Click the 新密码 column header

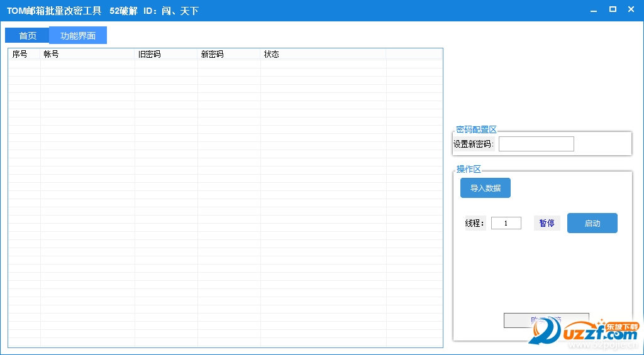[229, 54]
